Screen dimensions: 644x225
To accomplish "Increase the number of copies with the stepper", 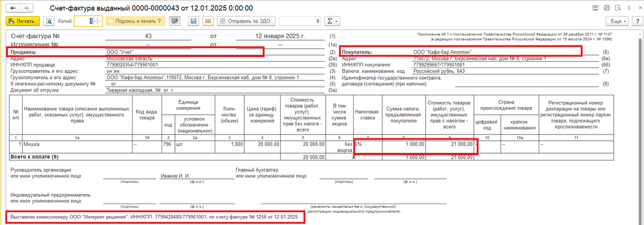I will (99, 19).
